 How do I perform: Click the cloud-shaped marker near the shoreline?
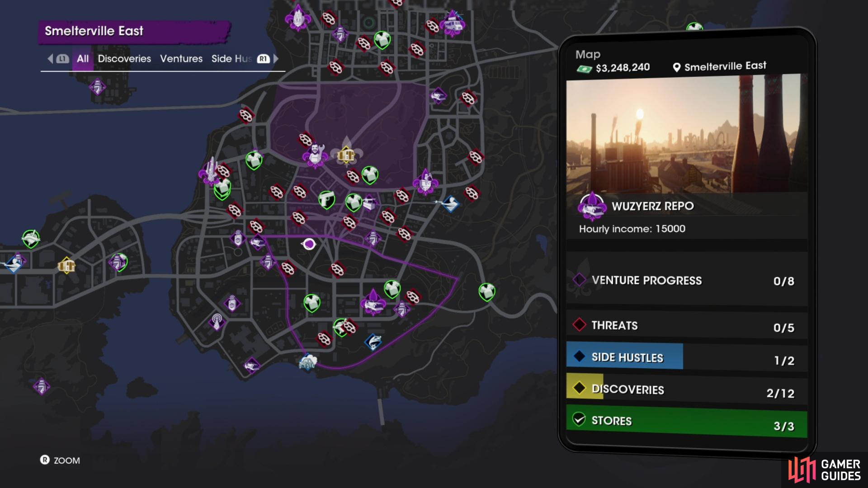click(308, 362)
